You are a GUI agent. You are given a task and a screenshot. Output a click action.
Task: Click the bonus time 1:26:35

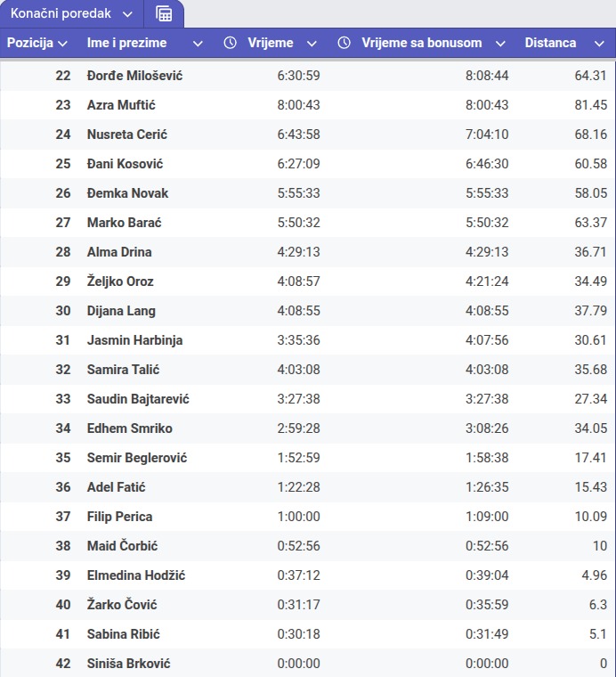[x=487, y=486]
